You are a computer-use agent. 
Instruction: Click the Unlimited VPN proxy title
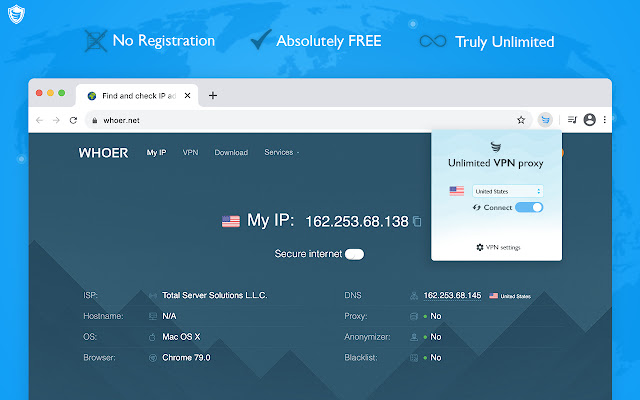[x=496, y=163]
